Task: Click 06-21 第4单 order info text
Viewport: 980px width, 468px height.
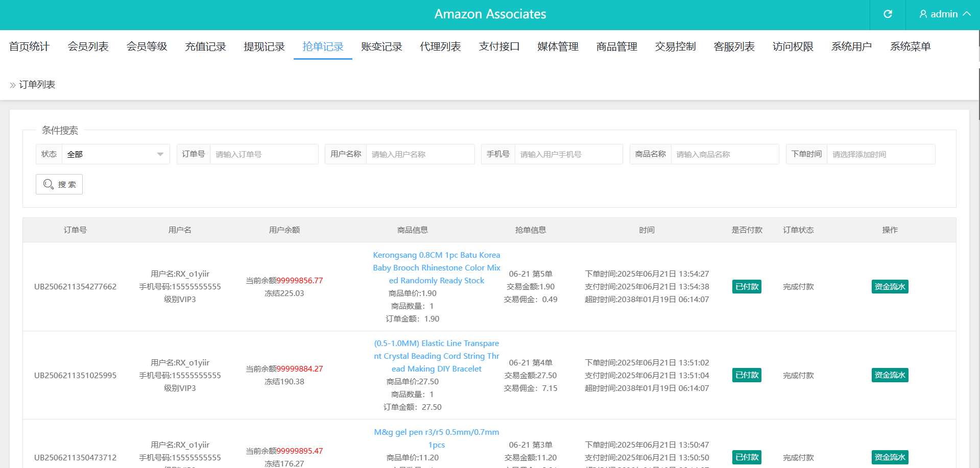Action: 531,363
